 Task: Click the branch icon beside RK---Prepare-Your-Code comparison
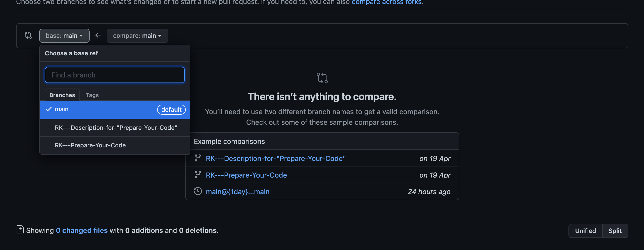198,175
